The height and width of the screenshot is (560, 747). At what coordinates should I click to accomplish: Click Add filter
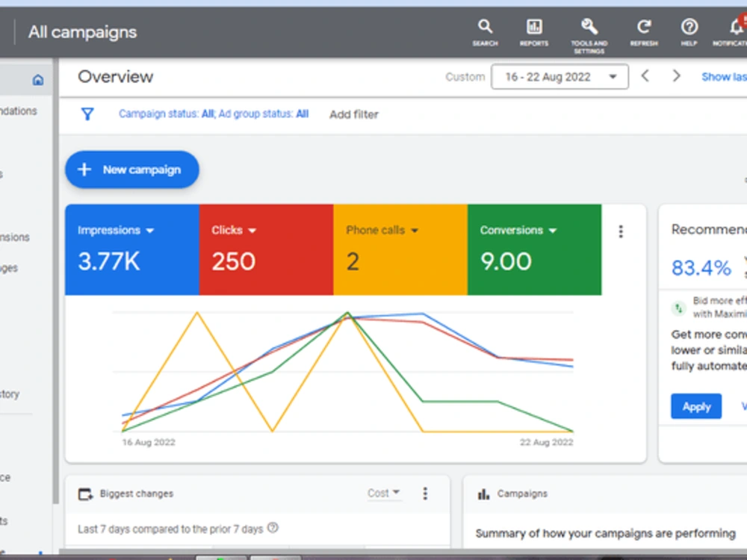(x=353, y=114)
